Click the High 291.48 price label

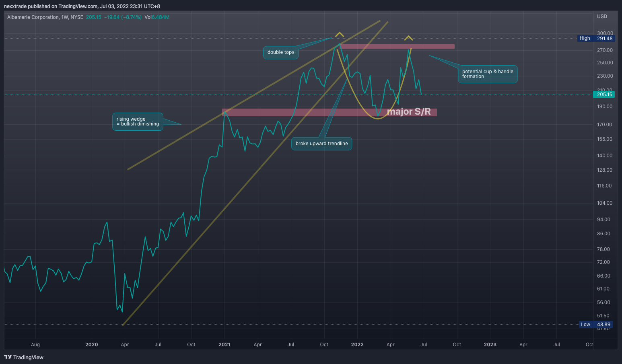(x=596, y=39)
